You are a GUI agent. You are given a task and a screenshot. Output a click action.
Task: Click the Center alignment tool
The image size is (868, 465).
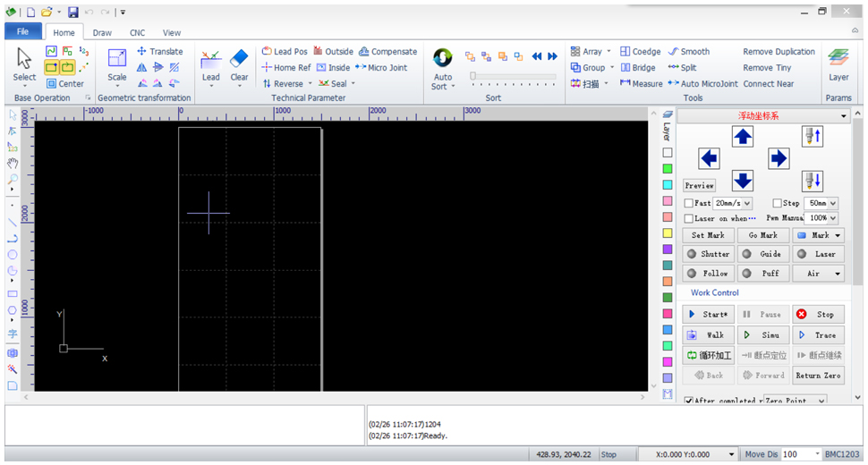click(65, 83)
